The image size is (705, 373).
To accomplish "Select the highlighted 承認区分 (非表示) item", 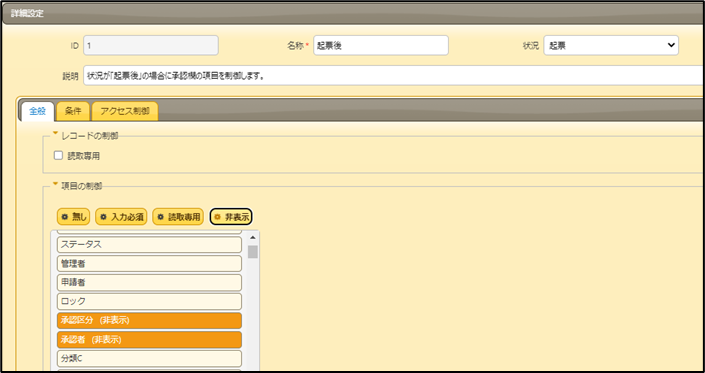I will (149, 320).
